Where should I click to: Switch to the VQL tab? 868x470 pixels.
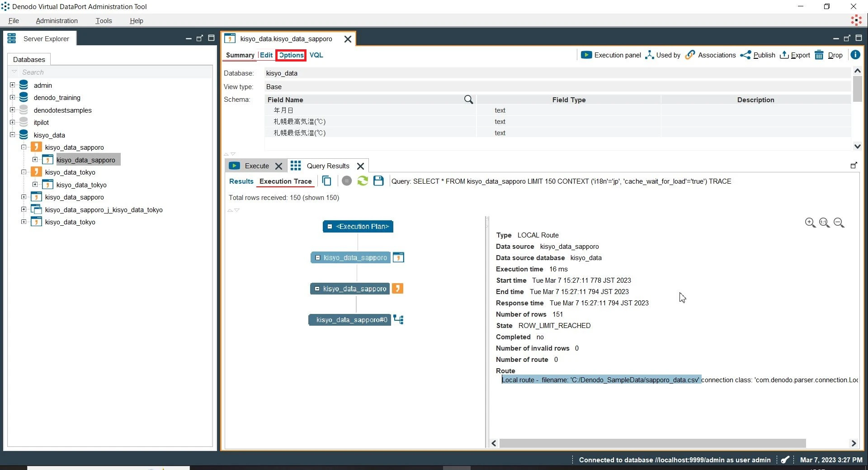pos(316,55)
